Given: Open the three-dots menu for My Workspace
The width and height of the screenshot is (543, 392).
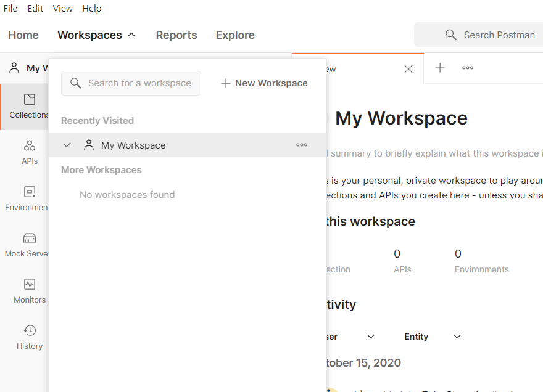Looking at the screenshot, I should [x=302, y=145].
